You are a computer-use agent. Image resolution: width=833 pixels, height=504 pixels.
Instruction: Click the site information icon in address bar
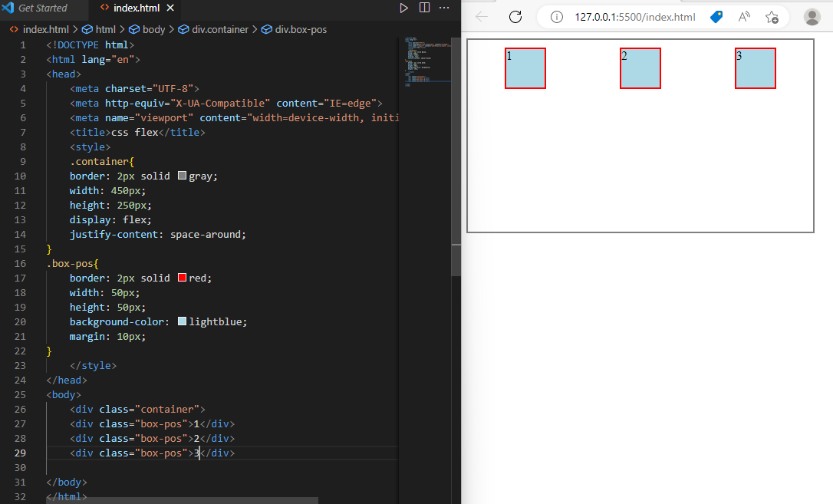(x=557, y=17)
